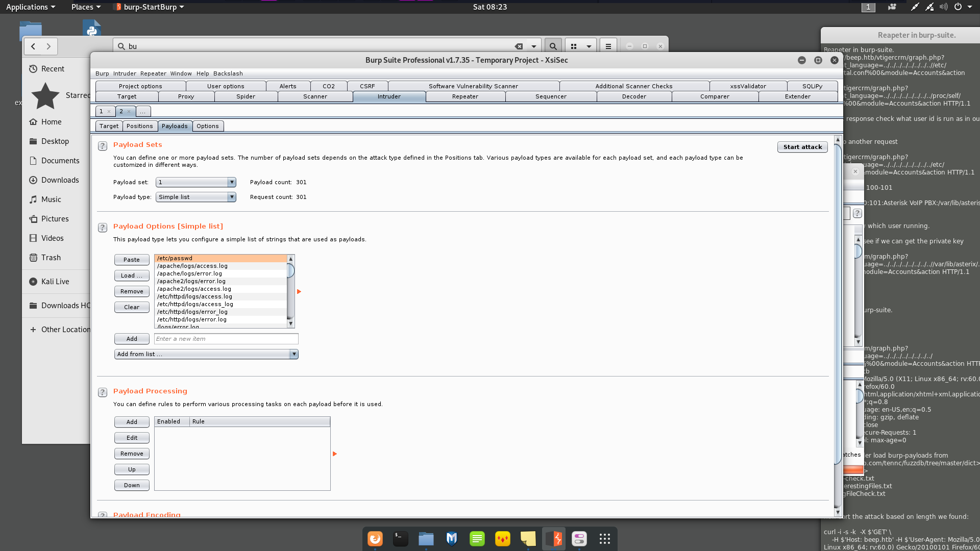This screenshot has width=980, height=551.
Task: Open the Burp menu
Action: click(x=102, y=73)
